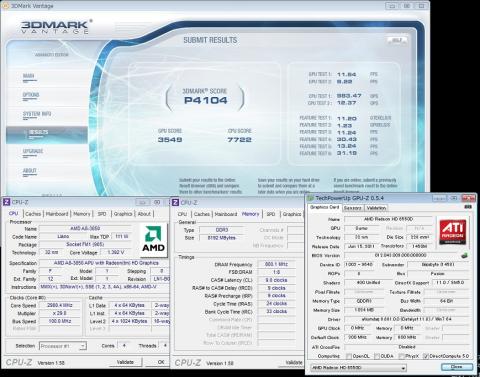Click OK in the CPU-Z processor window
The image size is (480, 377).
coord(161,362)
